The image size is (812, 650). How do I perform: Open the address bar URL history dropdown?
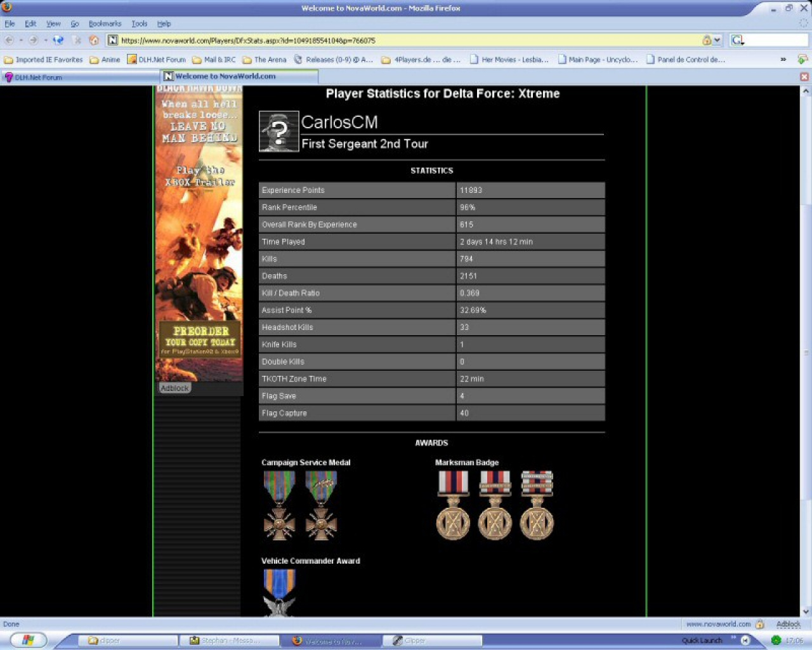(x=717, y=40)
